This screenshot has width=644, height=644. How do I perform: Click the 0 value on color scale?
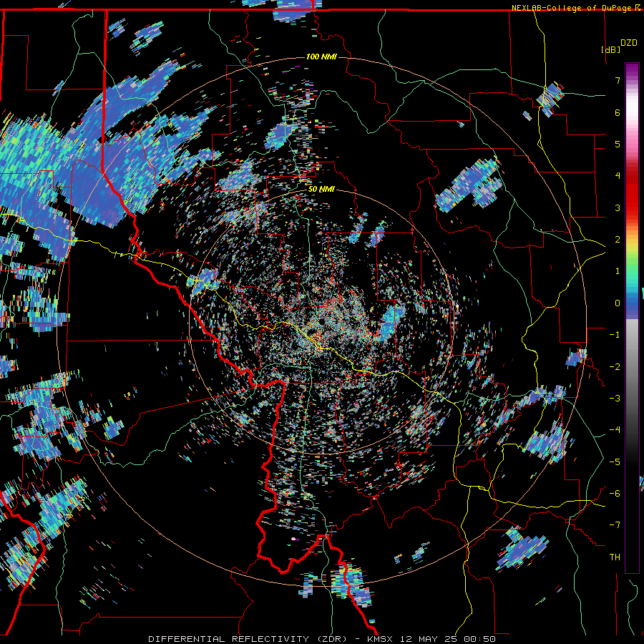618,303
